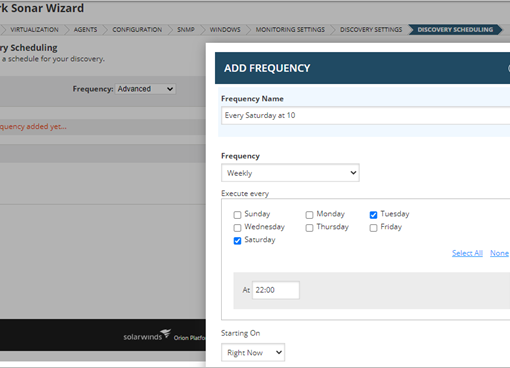Check the Friday checkbox
Image resolution: width=510 pixels, height=368 pixels.
coord(373,228)
